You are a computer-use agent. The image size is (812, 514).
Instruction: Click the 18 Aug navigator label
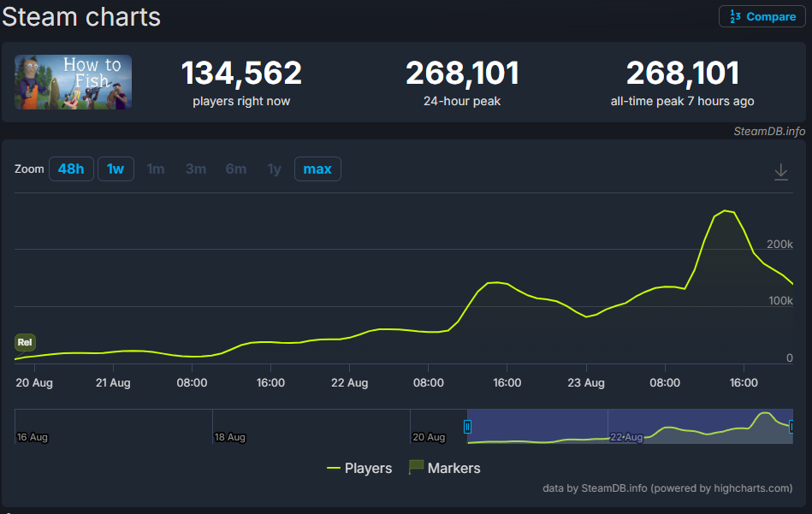(x=229, y=437)
